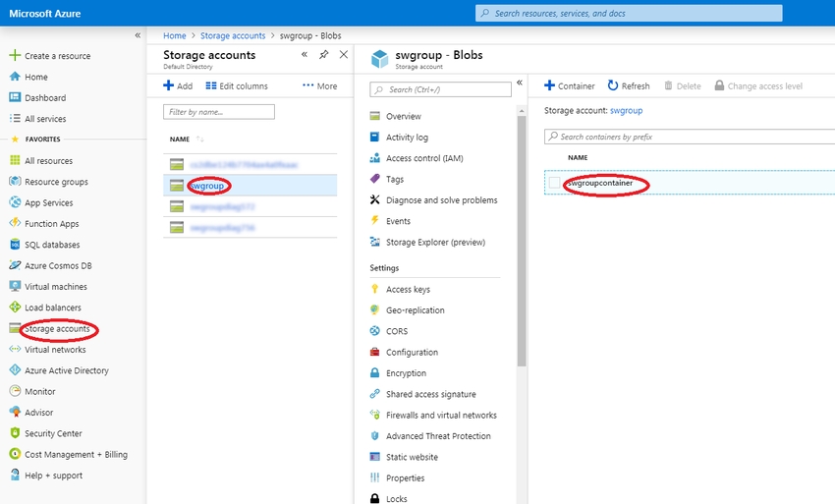Select Shared access signature setting
Viewport: 835px width, 504px height.
pos(430,394)
